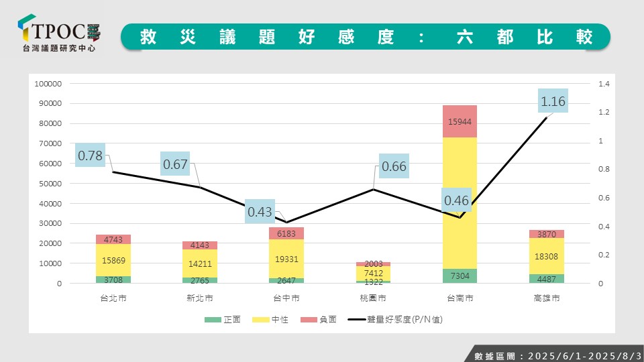The image size is (644, 362).
Task: Click the 數據區間 date range footer
Action: [553, 355]
